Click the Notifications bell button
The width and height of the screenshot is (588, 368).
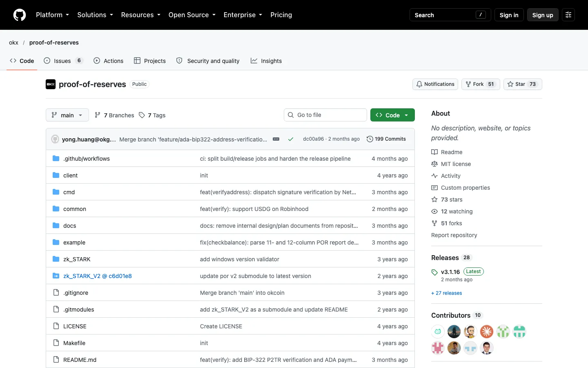click(x=435, y=84)
